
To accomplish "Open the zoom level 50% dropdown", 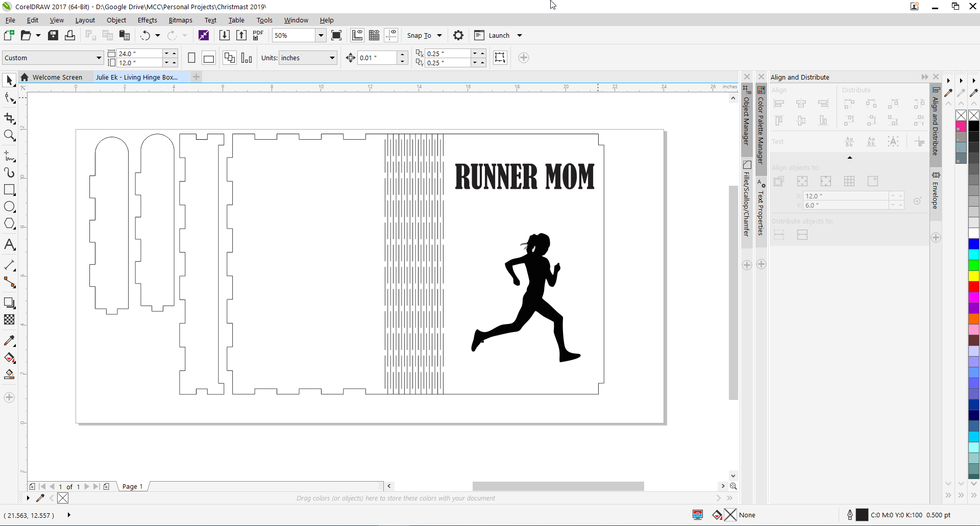I will [x=321, y=35].
